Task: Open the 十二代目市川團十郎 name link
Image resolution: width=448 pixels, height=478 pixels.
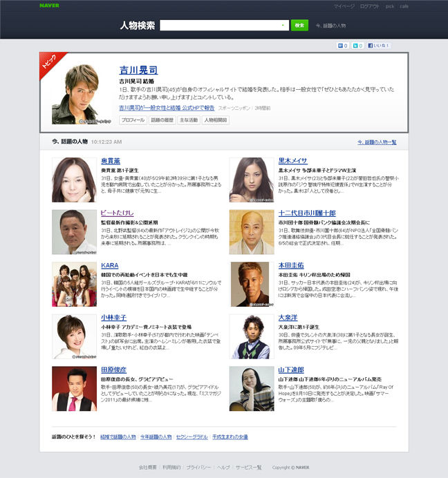Action: pos(307,213)
